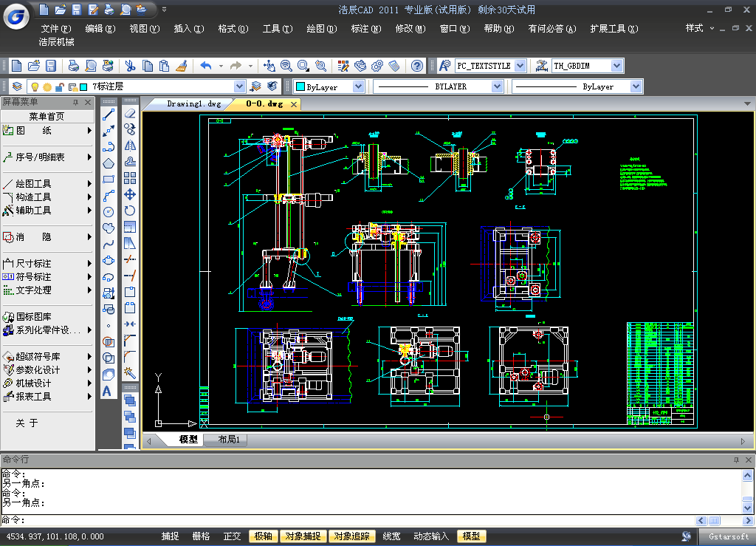756x546 pixels.
Task: Click the Rotate tool icon
Action: tap(130, 211)
